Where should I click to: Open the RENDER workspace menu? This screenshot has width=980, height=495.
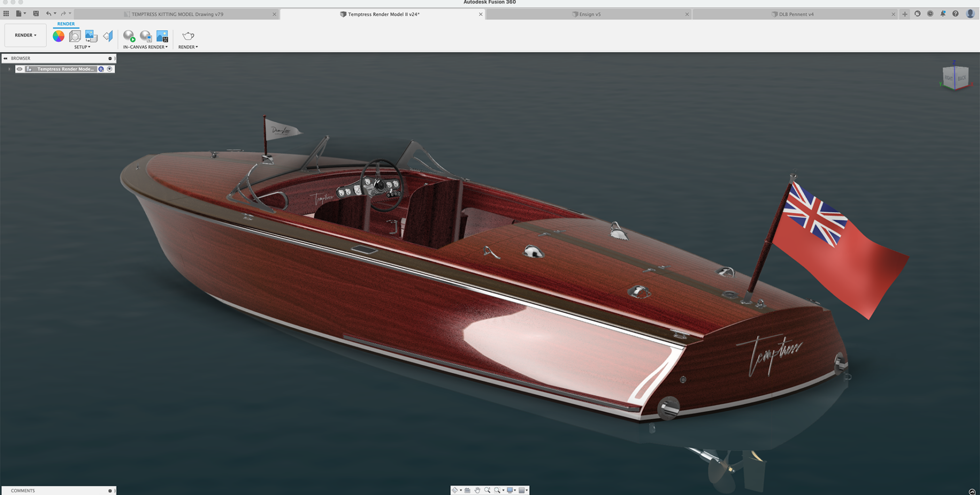[25, 35]
